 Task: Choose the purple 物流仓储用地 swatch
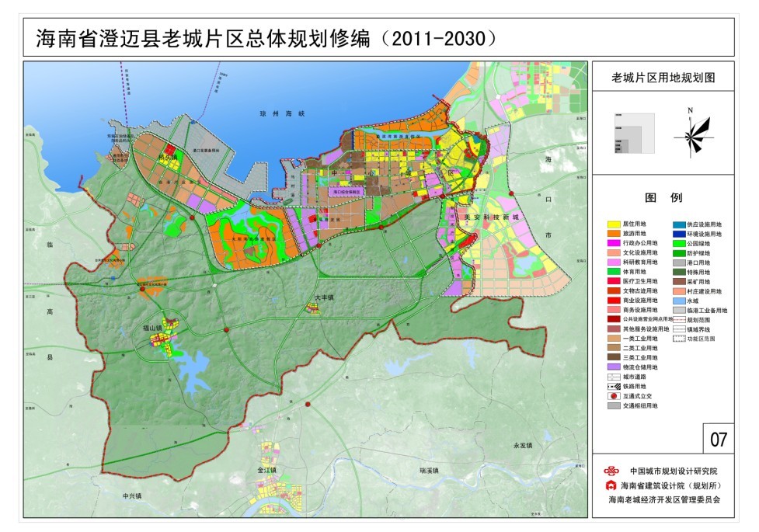(614, 367)
